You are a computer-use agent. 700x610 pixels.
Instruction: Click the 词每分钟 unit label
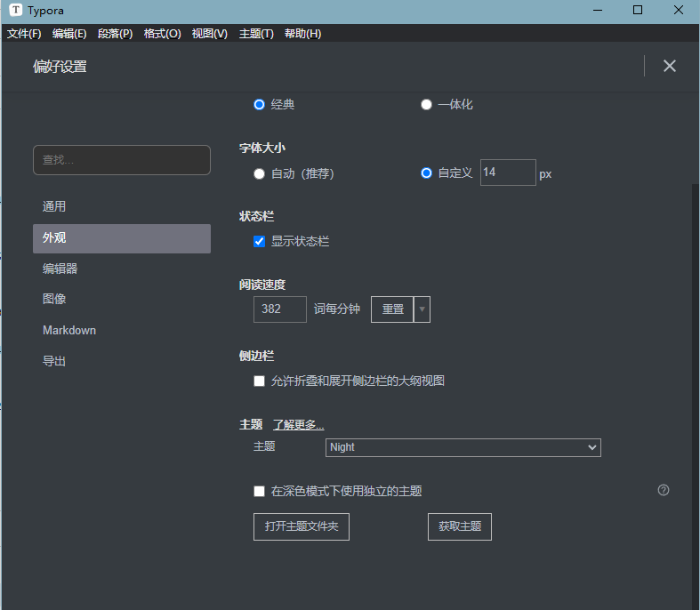tap(336, 309)
